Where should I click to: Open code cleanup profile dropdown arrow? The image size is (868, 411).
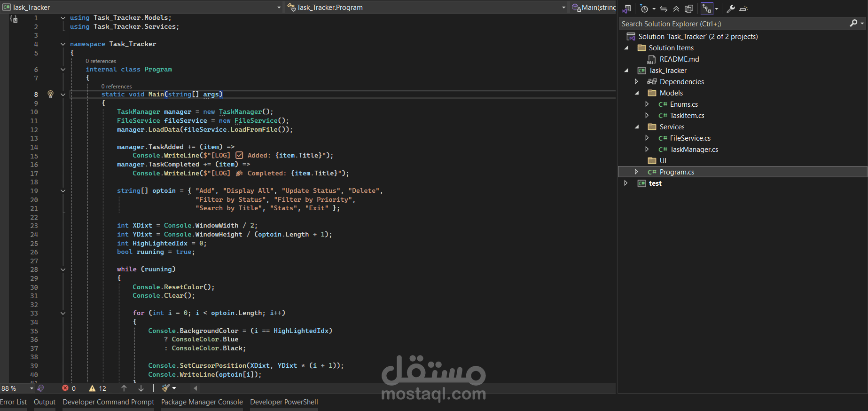[x=174, y=388]
